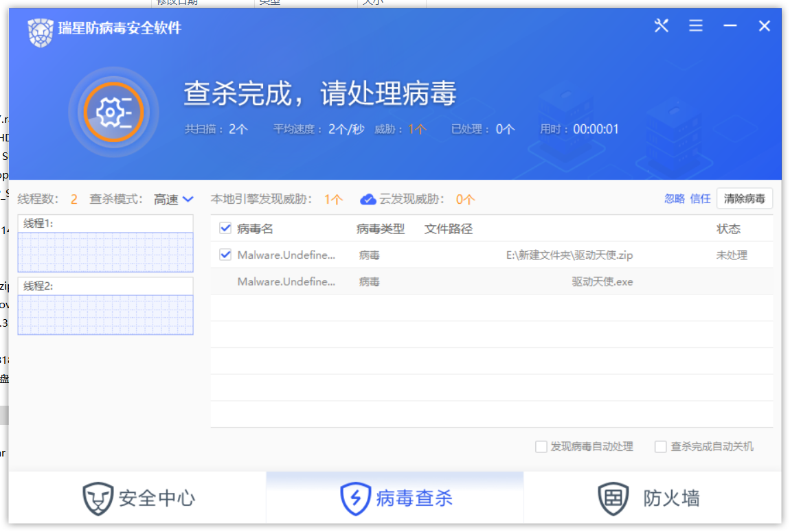Switch to the 防火墙 tab
Viewport: 790px width, 532px height.
click(653, 498)
